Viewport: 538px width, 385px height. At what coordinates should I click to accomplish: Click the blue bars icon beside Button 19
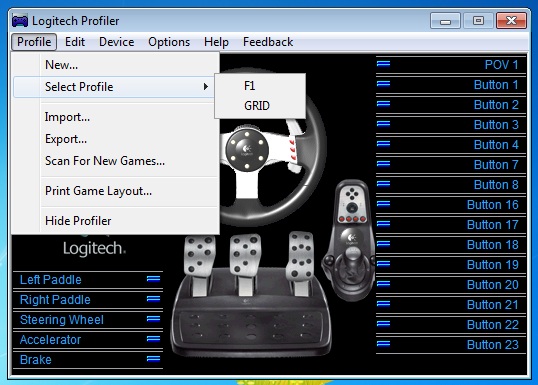(383, 264)
